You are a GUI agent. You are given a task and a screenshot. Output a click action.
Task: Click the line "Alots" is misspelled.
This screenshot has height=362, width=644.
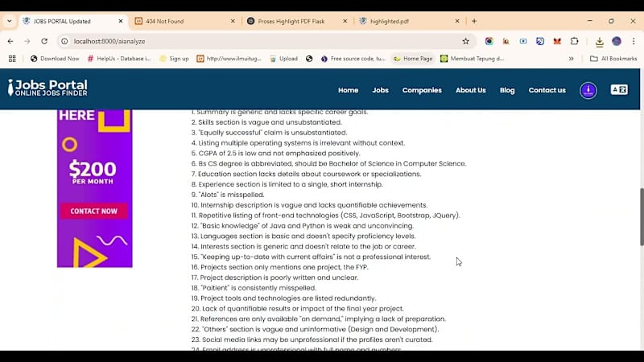point(228,195)
